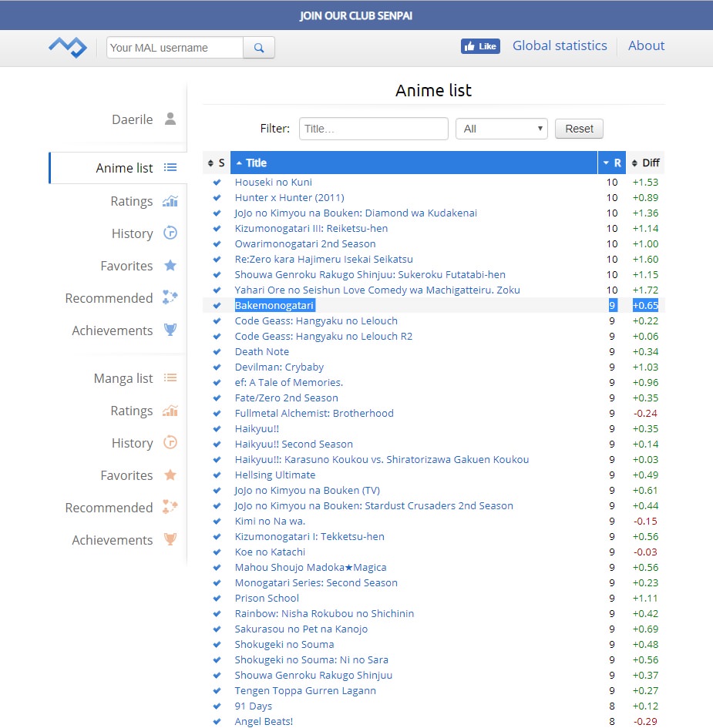Viewport: 713px width, 728px height.
Task: Click the Daerile profile user icon
Action: (170, 119)
